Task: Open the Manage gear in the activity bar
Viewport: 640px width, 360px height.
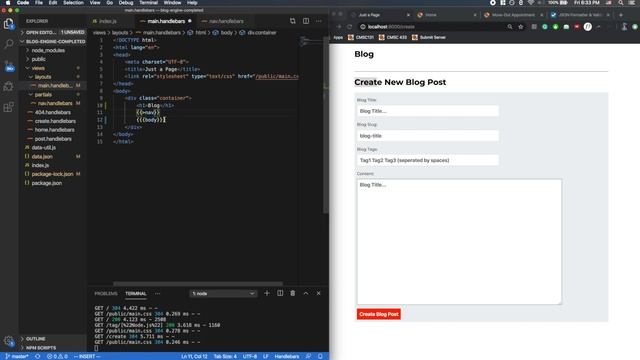Action: pyautogui.click(x=9, y=341)
